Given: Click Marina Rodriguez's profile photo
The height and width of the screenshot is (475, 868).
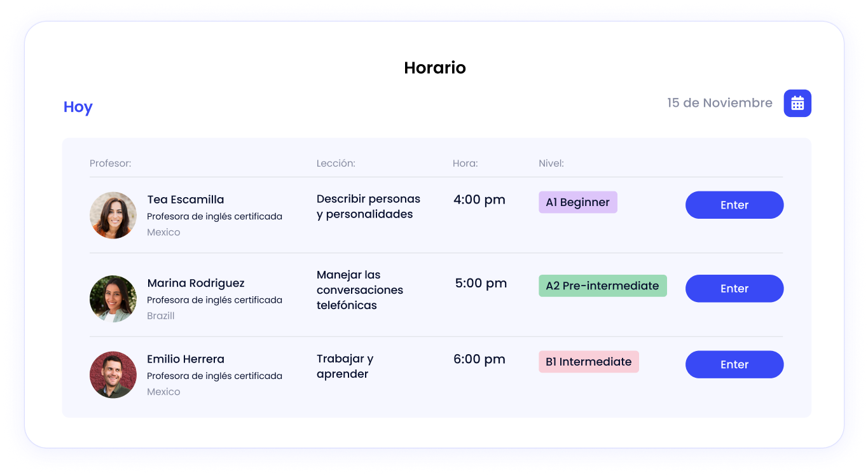Looking at the screenshot, I should pos(113,299).
